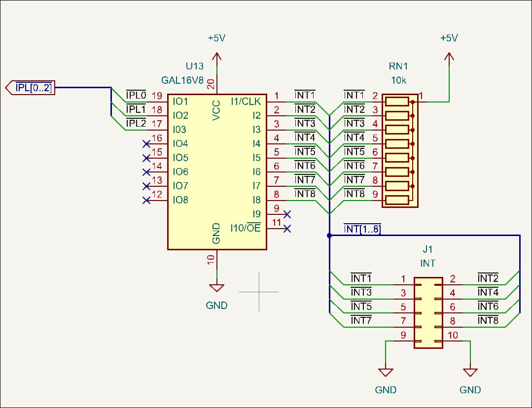Select the J1 connector body

pos(428,313)
